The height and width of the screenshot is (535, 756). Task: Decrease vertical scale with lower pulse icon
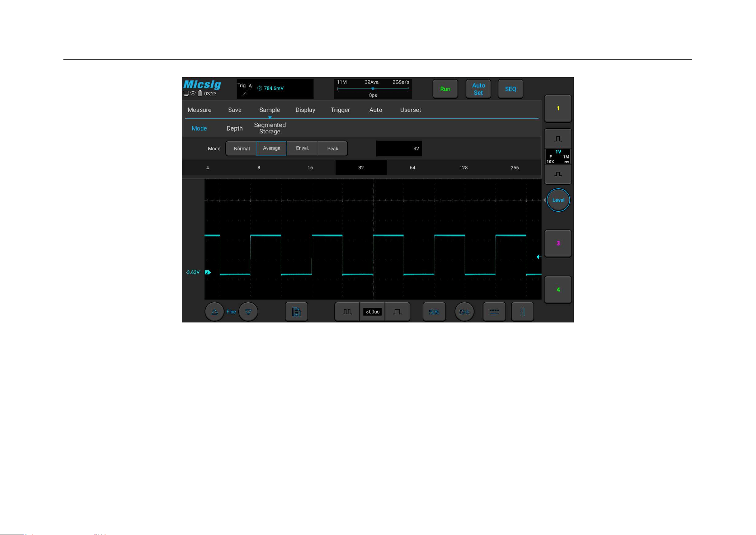tap(558, 174)
